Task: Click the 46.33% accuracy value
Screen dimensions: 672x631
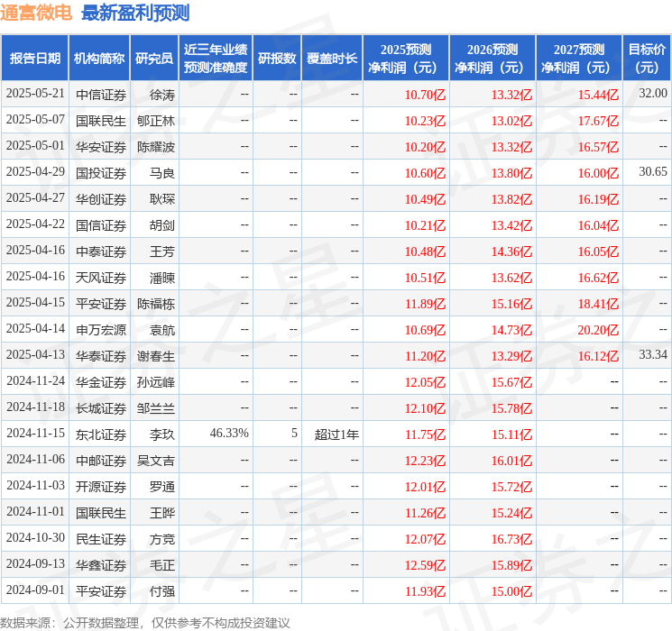Action: [x=229, y=433]
